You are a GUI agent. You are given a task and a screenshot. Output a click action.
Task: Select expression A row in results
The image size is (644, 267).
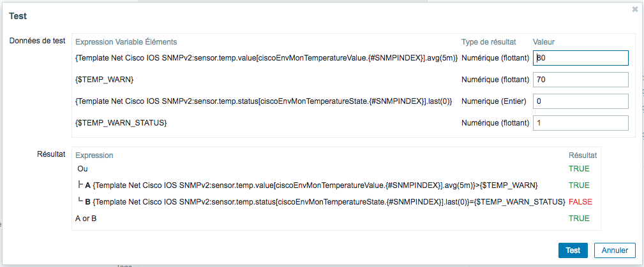pos(336,185)
